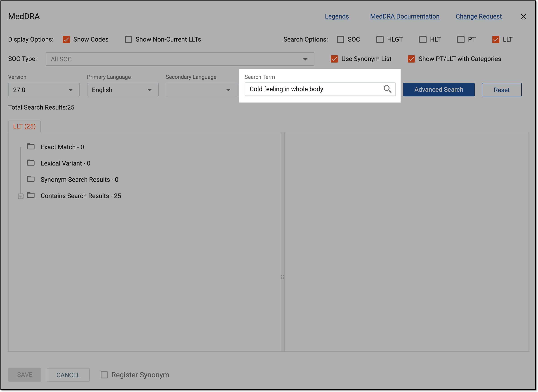Image resolution: width=538 pixels, height=392 pixels.
Task: Select Exact Match - 0 tree row
Action: point(62,147)
